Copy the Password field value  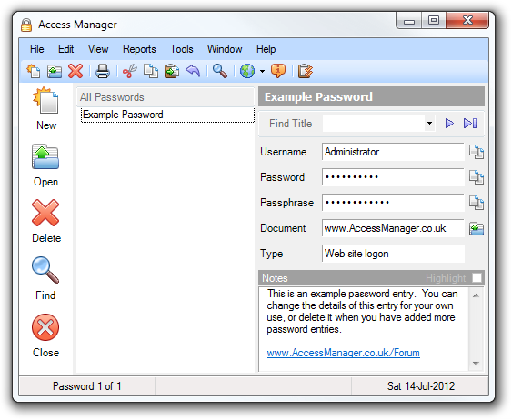click(477, 177)
